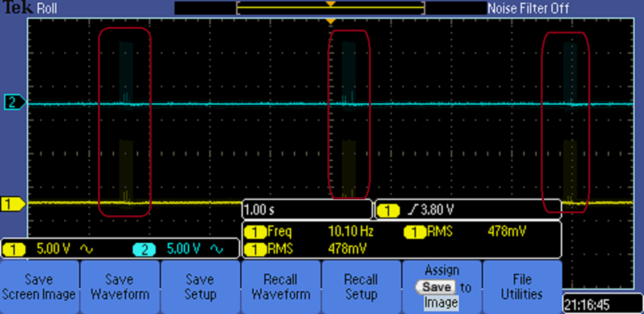Click the 1.00 s timebase readout

[x=259, y=210]
